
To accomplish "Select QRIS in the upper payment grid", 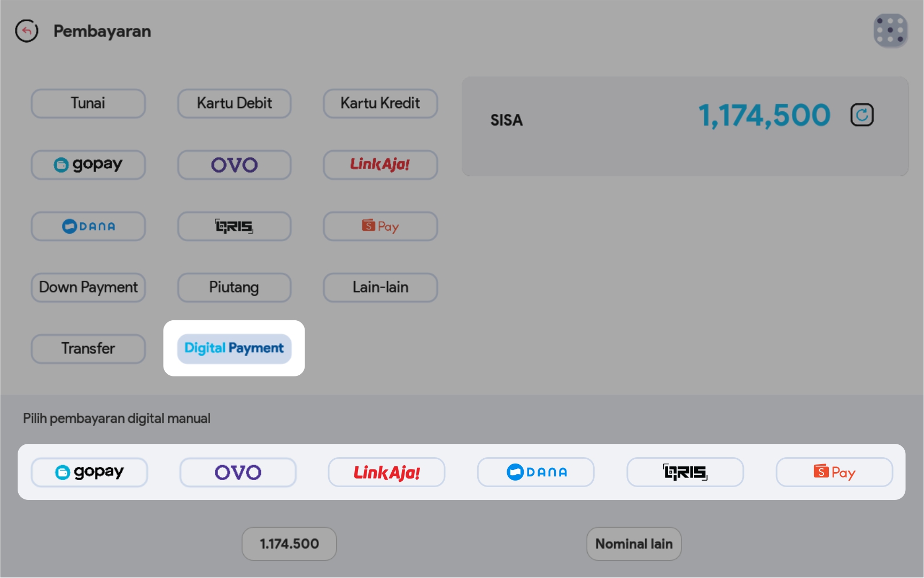I will [x=234, y=226].
